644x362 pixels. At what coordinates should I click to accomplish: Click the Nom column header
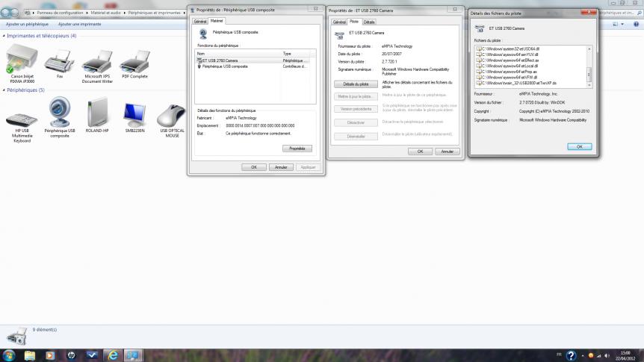click(238, 54)
